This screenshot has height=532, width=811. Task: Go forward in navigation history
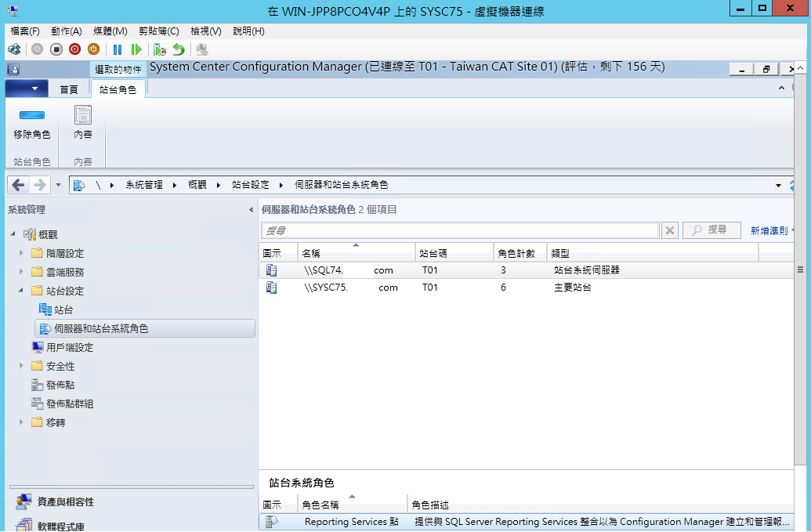39,185
